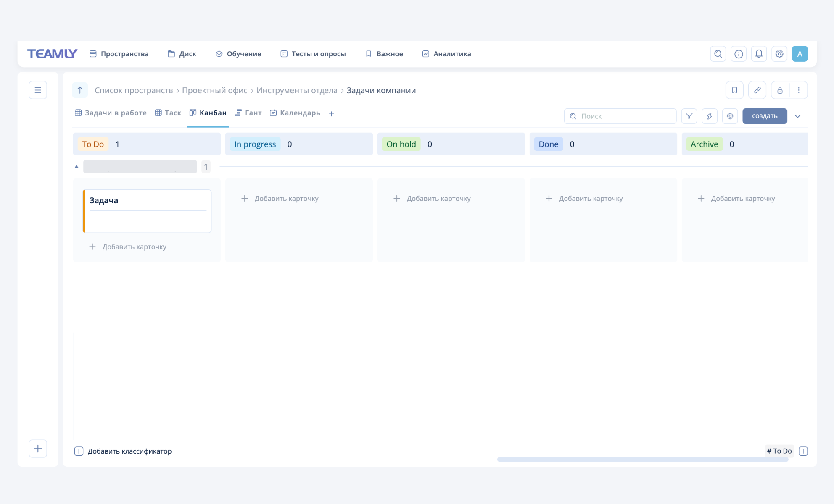834x504 pixels.
Task: Open notifications bell icon
Action: pos(759,53)
